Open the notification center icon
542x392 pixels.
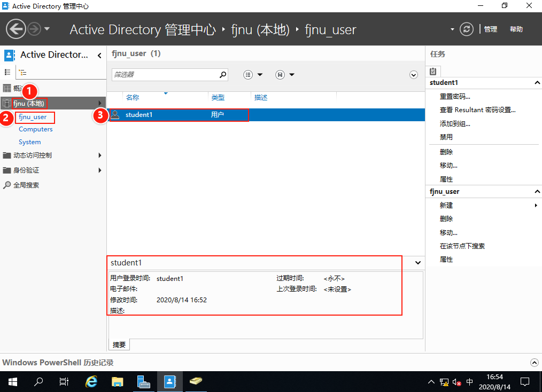[x=525, y=382]
